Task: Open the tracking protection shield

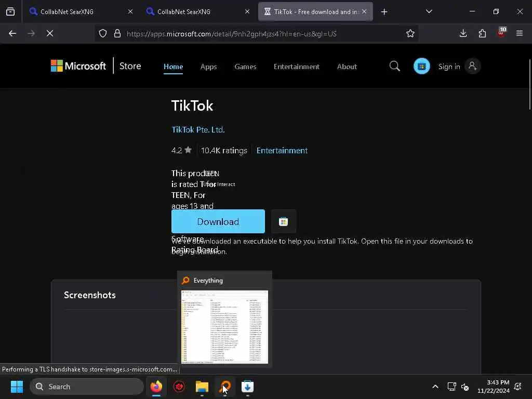Action: (103, 33)
